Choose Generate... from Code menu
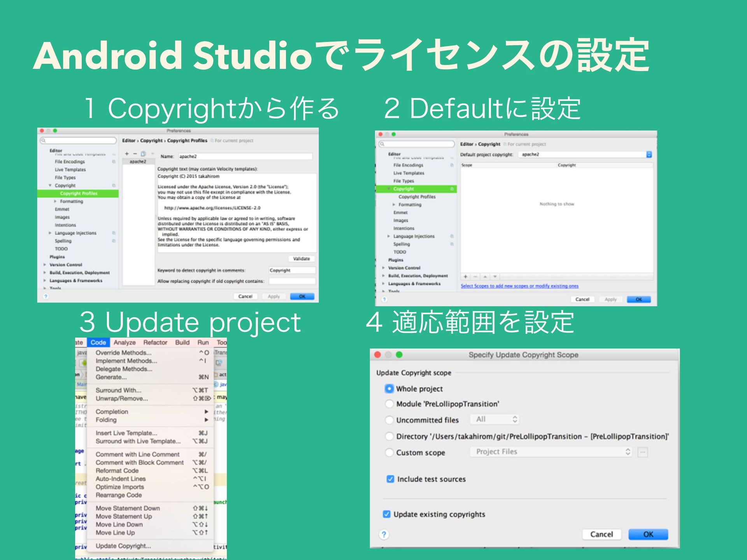Screen dimensions: 747x560 pos(150,377)
